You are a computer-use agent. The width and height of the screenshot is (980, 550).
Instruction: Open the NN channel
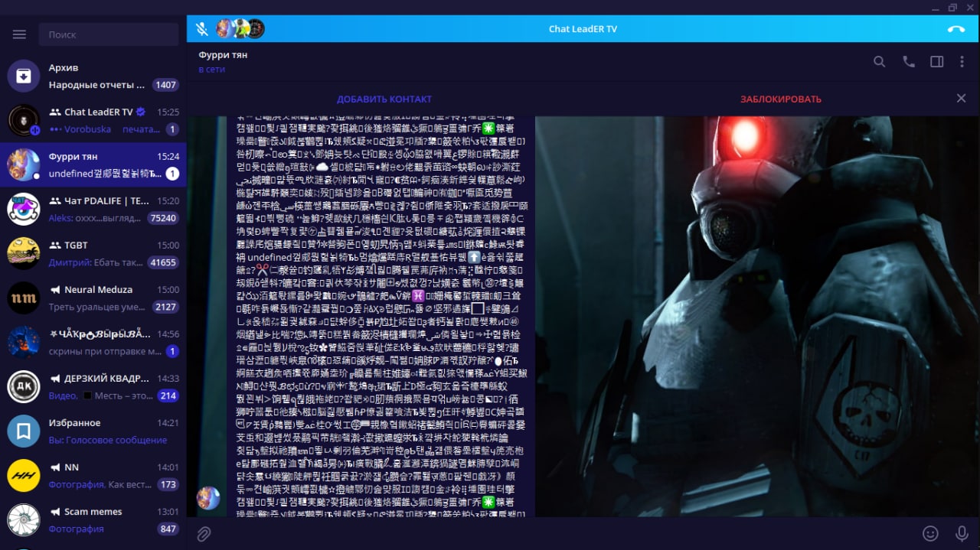pyautogui.click(x=93, y=475)
